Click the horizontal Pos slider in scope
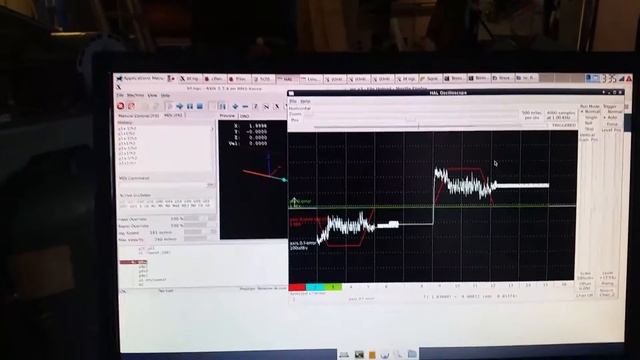This screenshot has width=640, height=360. 411,120
